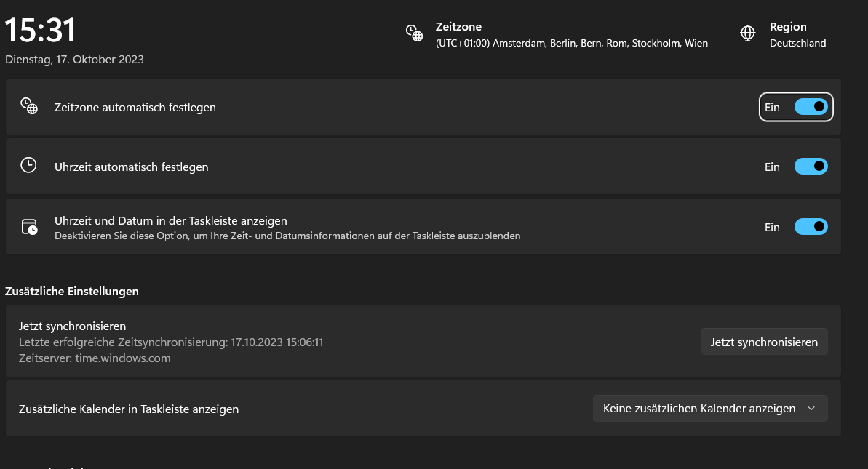Click the Zeitzone globe-clock header icon
This screenshot has height=469, width=868.
(x=414, y=33)
